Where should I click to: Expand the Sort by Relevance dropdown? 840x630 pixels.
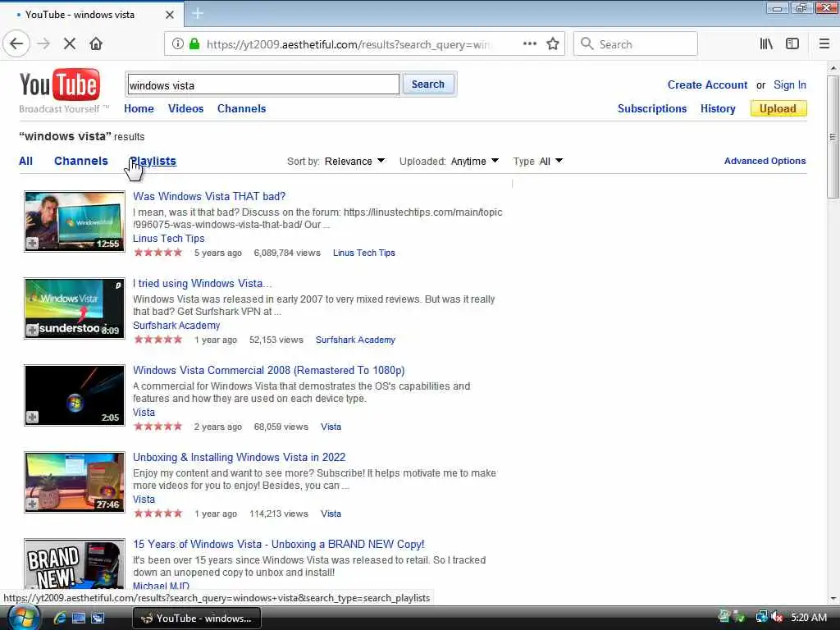point(354,162)
